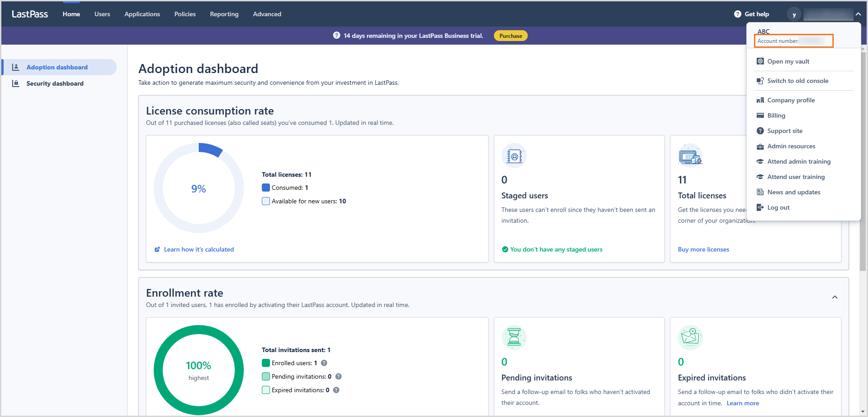Click the user avatar with letter y
The height and width of the screenshot is (417, 868).
(x=794, y=14)
